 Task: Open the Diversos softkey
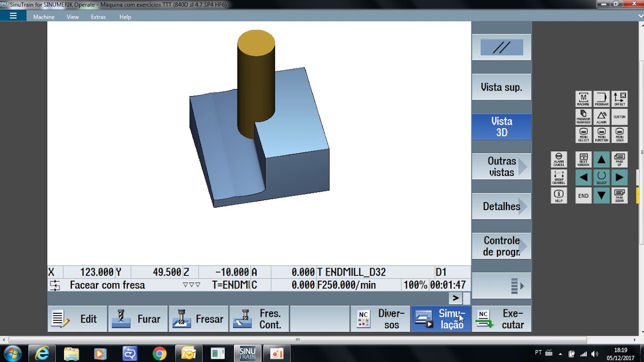(x=380, y=319)
